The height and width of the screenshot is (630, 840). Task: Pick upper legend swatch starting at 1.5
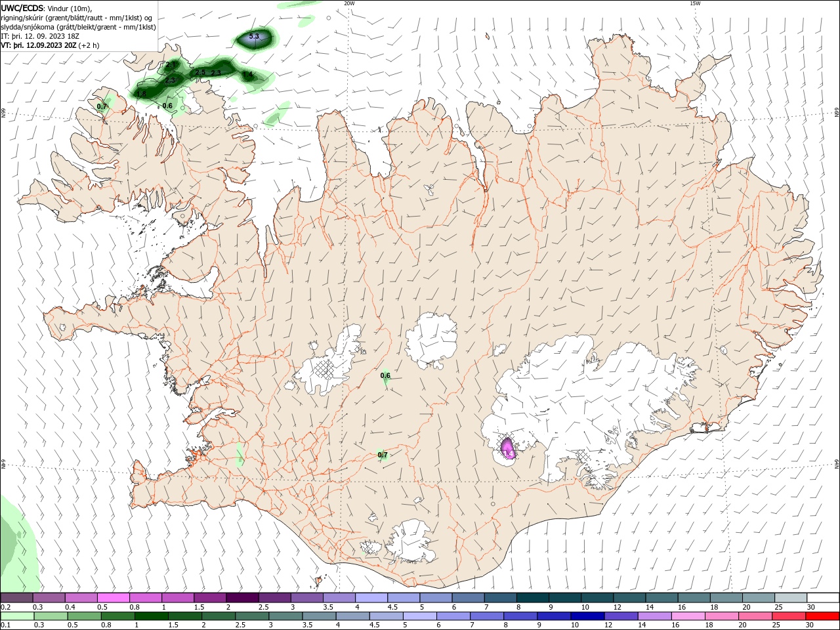click(x=210, y=598)
